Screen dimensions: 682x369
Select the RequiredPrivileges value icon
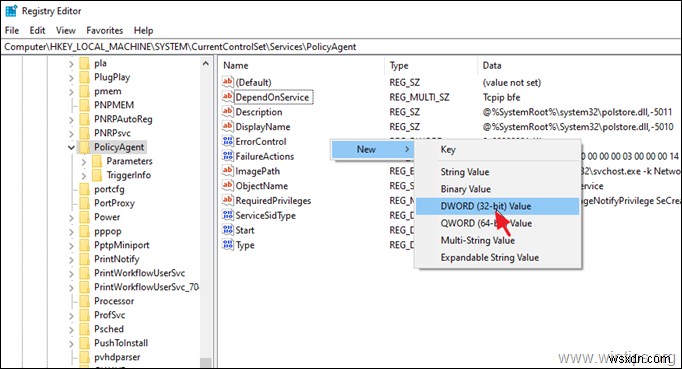227,200
